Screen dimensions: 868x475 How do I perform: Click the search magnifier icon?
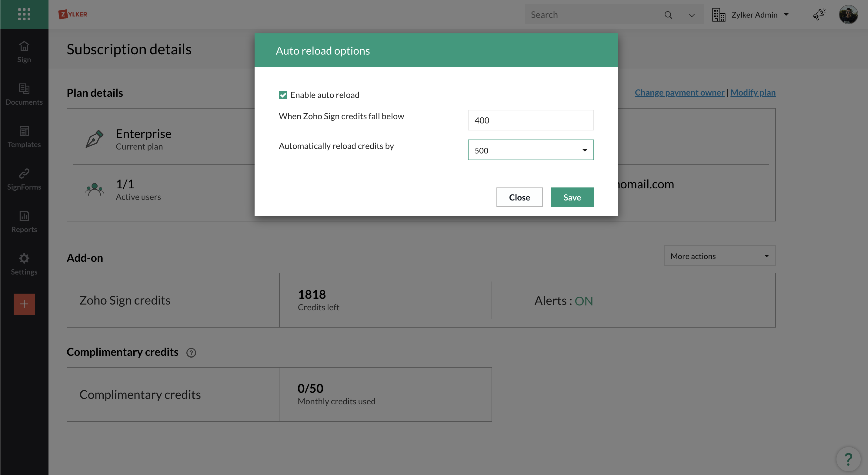click(x=668, y=15)
